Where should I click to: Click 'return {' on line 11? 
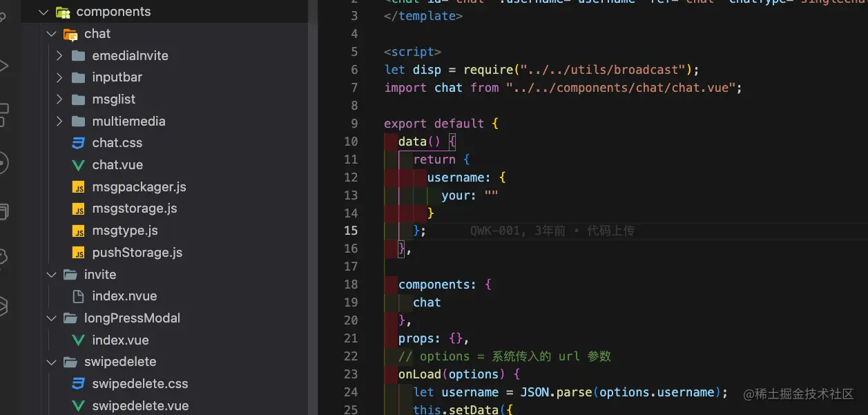coord(441,160)
